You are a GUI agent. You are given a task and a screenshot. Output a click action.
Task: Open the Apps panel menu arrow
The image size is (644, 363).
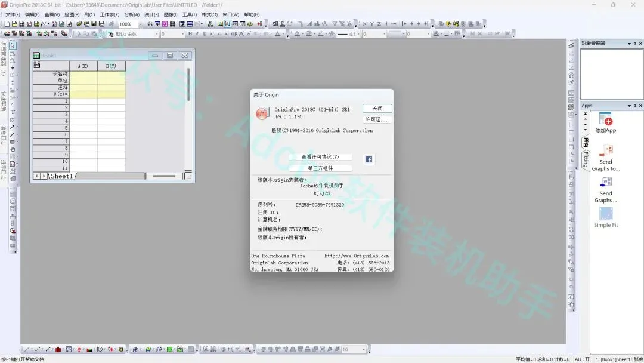629,106
